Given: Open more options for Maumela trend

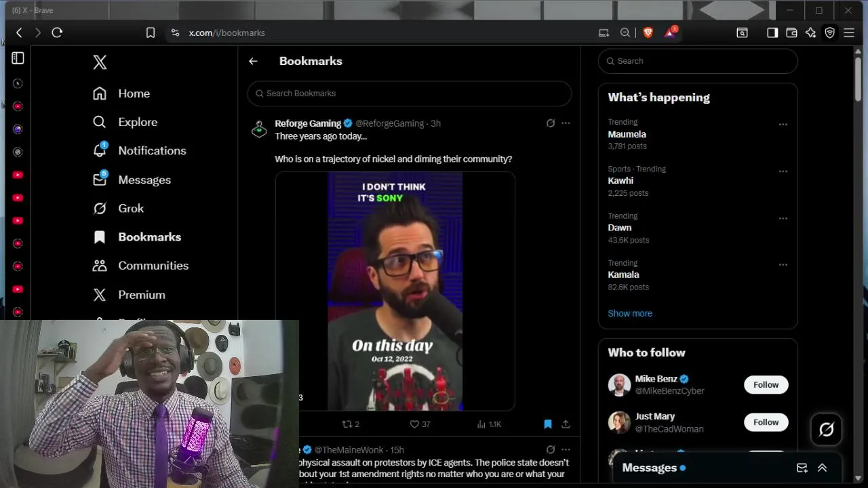Looking at the screenshot, I should coord(783,125).
